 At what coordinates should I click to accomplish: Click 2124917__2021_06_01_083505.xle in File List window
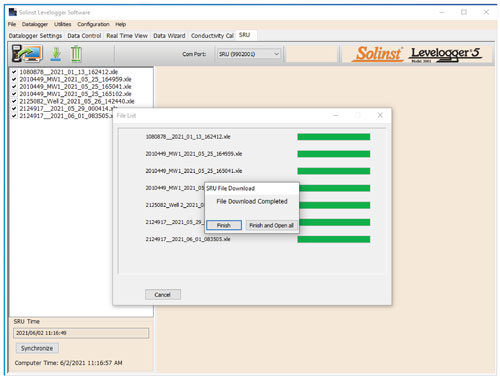point(188,239)
